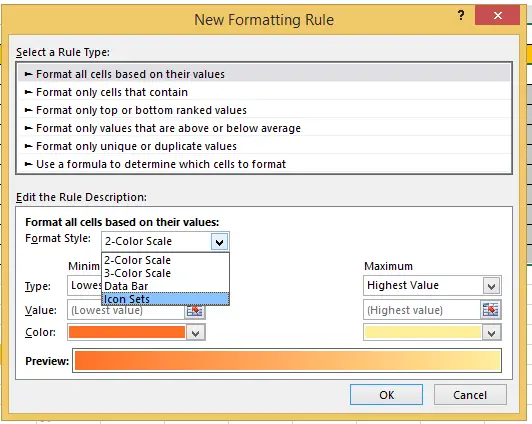The width and height of the screenshot is (532, 424).
Task: Click the help question mark icon
Action: [x=461, y=15]
